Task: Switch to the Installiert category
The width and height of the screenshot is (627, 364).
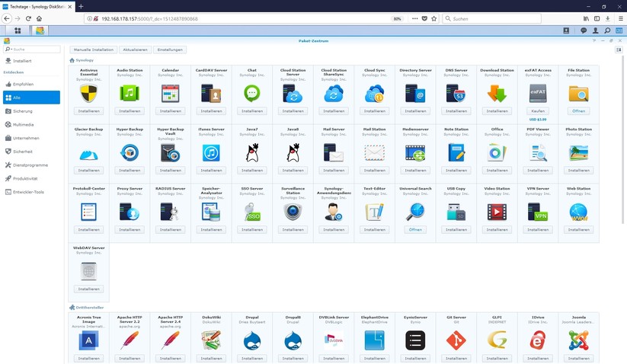Action: (x=22, y=60)
